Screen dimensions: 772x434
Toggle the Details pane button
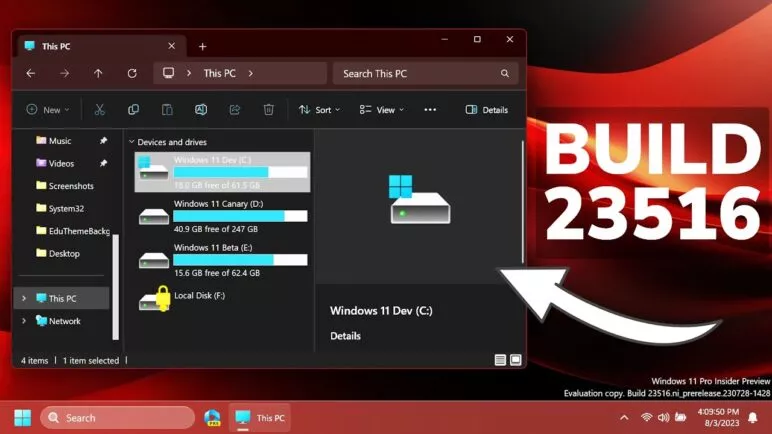tap(486, 110)
